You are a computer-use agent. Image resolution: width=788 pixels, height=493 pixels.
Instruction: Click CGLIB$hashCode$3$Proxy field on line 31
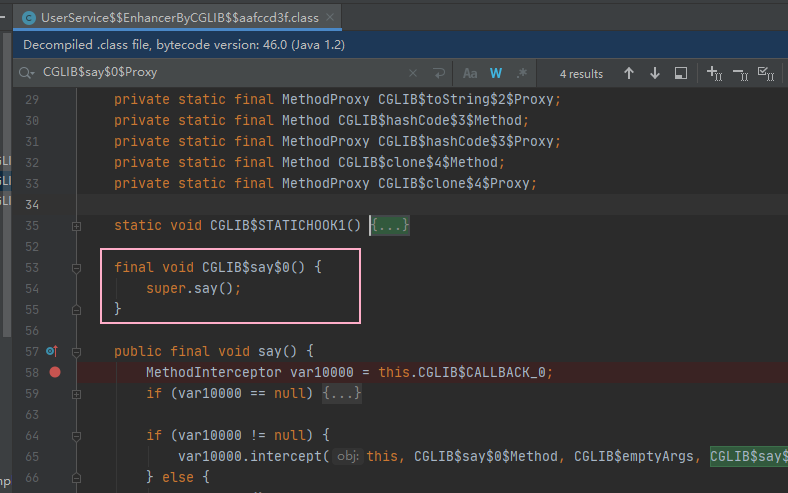465,141
